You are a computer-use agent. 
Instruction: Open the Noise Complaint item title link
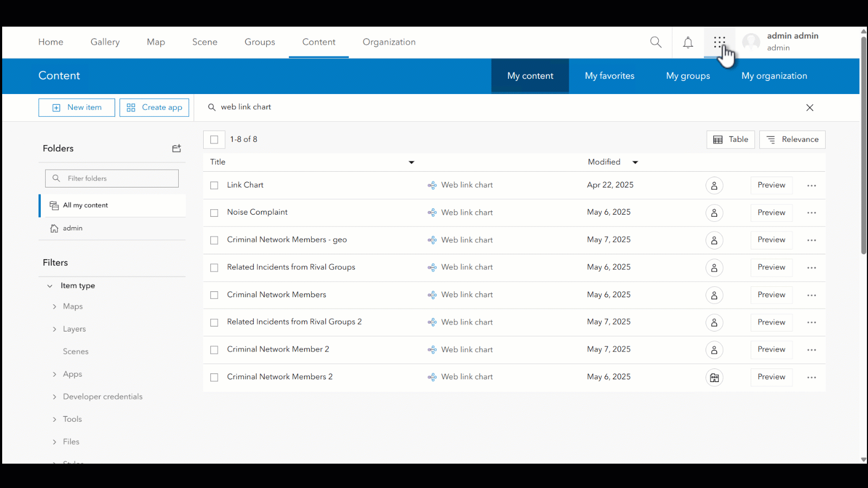(257, 212)
